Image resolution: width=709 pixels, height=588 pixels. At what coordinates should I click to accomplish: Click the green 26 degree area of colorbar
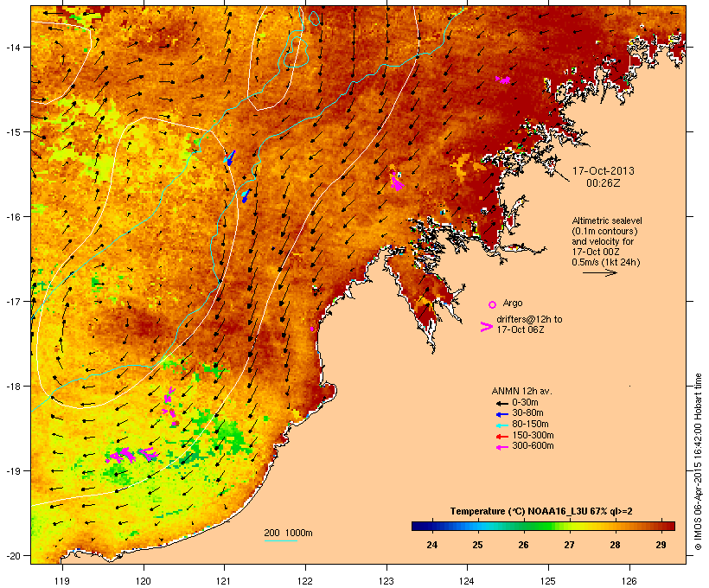(524, 526)
